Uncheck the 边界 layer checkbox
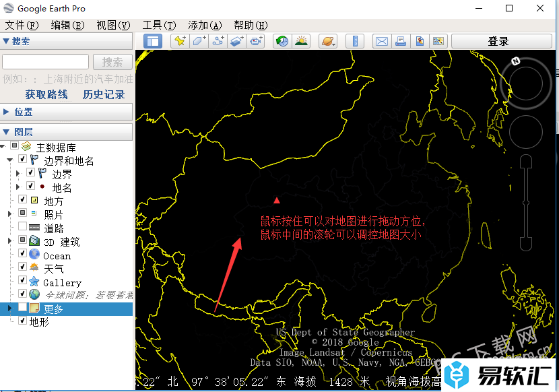Image resolution: width=559 pixels, height=392 pixels. 31,172
